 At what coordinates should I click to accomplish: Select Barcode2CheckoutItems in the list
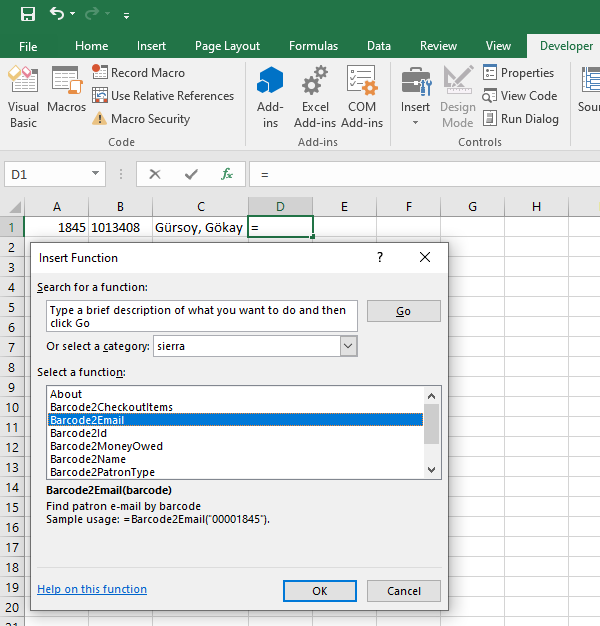pyautogui.click(x=236, y=407)
